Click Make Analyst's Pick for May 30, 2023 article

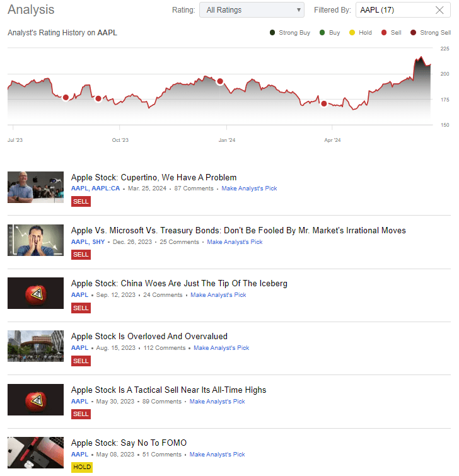[x=217, y=402]
